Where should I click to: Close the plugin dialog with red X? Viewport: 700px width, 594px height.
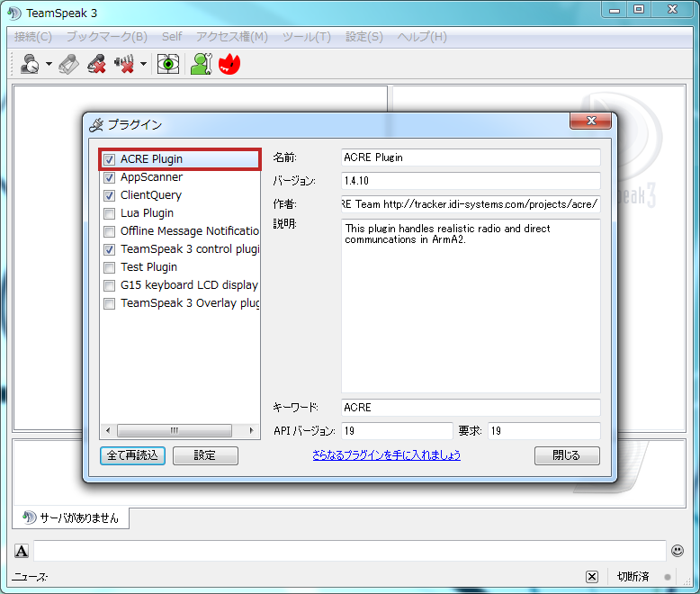pos(590,121)
